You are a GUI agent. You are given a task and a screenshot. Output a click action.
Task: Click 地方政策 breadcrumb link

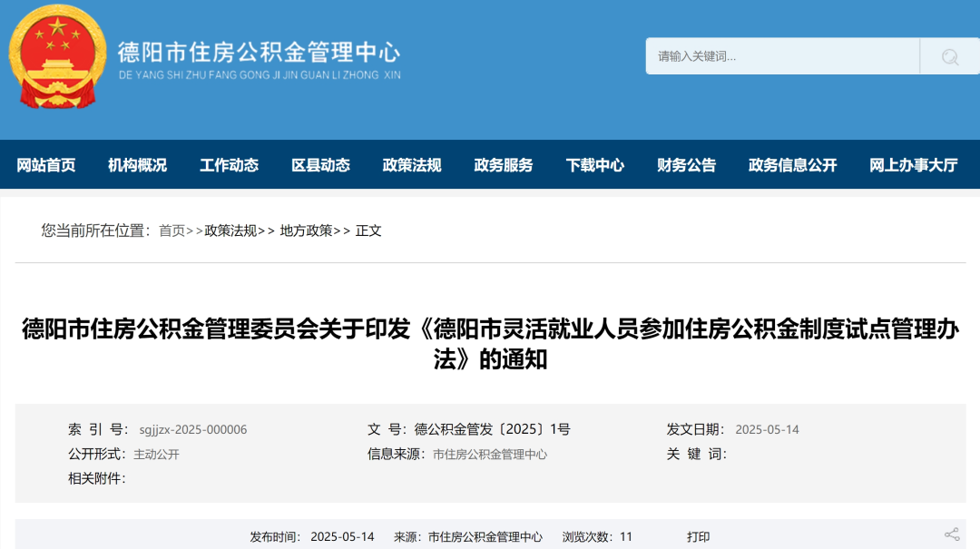pyautogui.click(x=306, y=230)
